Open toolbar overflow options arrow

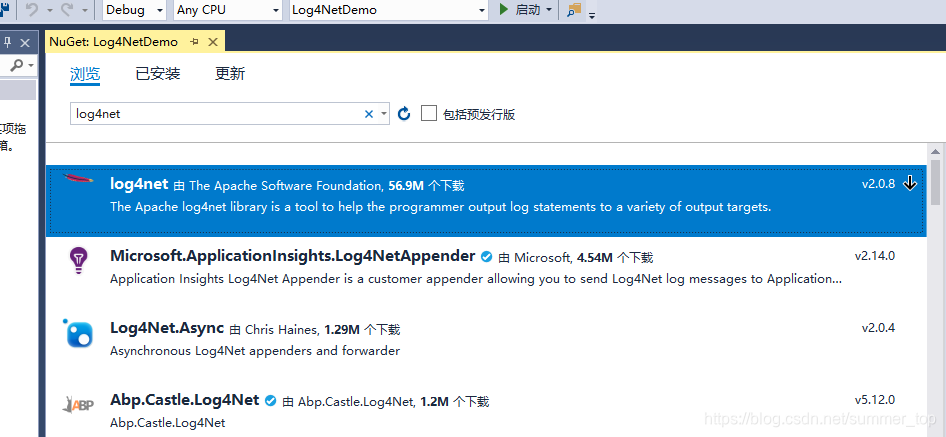click(x=592, y=15)
